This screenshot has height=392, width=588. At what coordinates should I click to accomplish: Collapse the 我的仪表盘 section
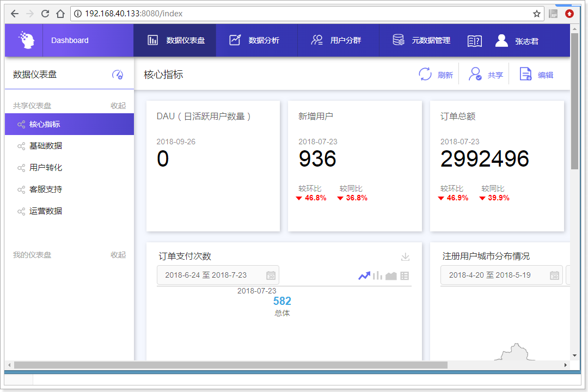tap(118, 255)
